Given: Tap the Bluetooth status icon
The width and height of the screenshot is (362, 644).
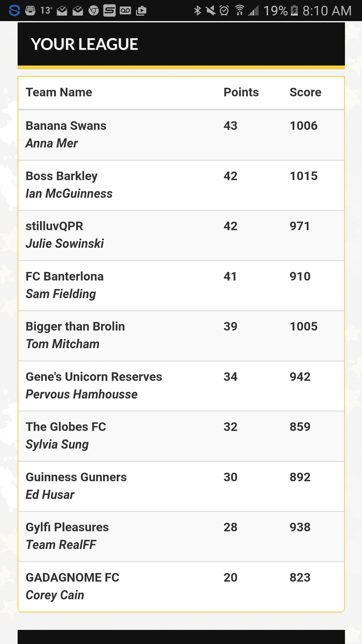Looking at the screenshot, I should [x=197, y=11].
